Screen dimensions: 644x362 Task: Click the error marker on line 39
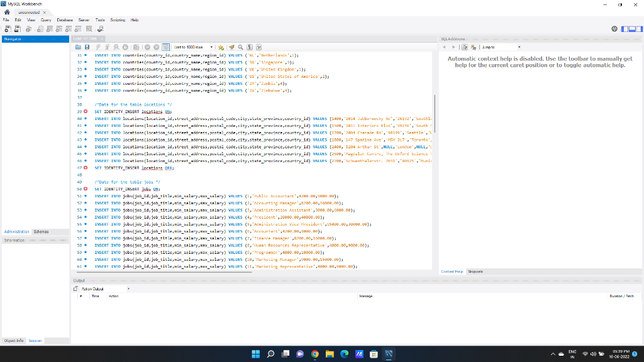pos(85,111)
